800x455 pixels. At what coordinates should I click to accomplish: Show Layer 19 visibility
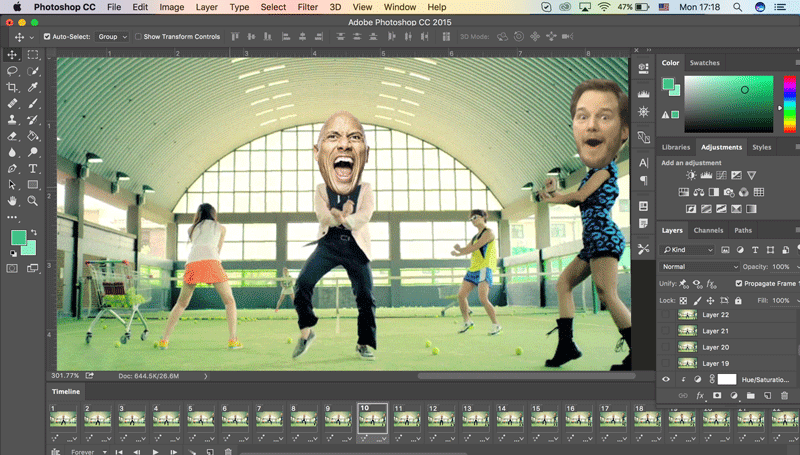click(x=665, y=364)
